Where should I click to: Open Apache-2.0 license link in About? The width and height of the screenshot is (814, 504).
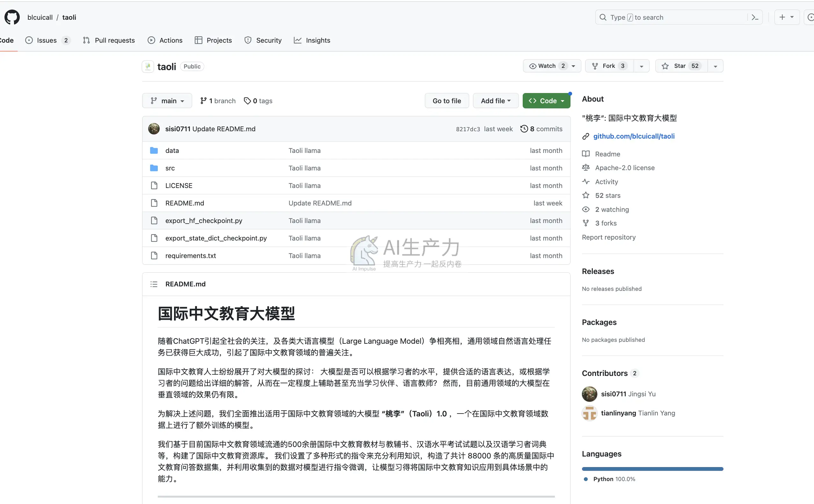click(618, 168)
